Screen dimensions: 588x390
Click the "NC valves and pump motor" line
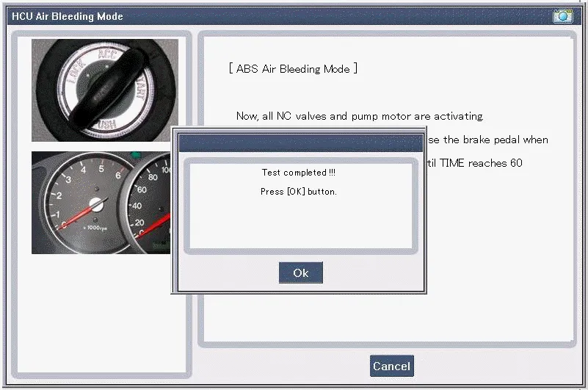[x=360, y=116]
